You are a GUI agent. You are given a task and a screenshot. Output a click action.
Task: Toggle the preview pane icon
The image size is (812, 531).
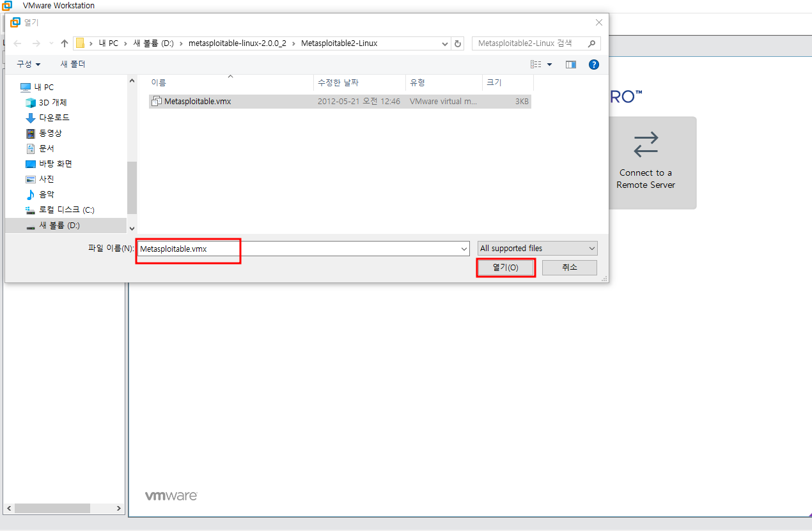pyautogui.click(x=571, y=65)
